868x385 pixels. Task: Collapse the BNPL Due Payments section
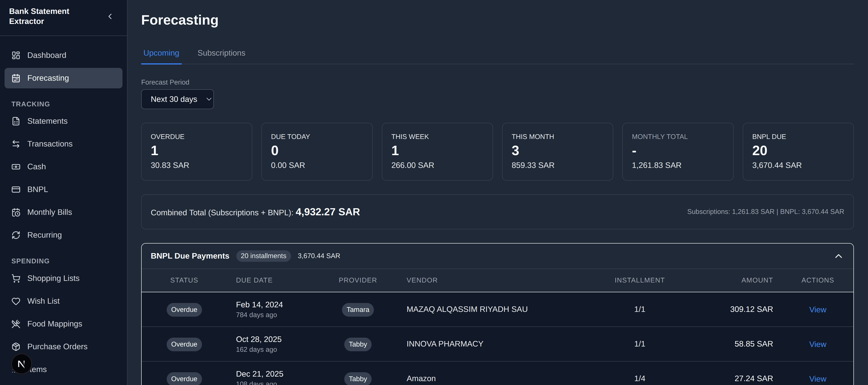pyautogui.click(x=838, y=256)
